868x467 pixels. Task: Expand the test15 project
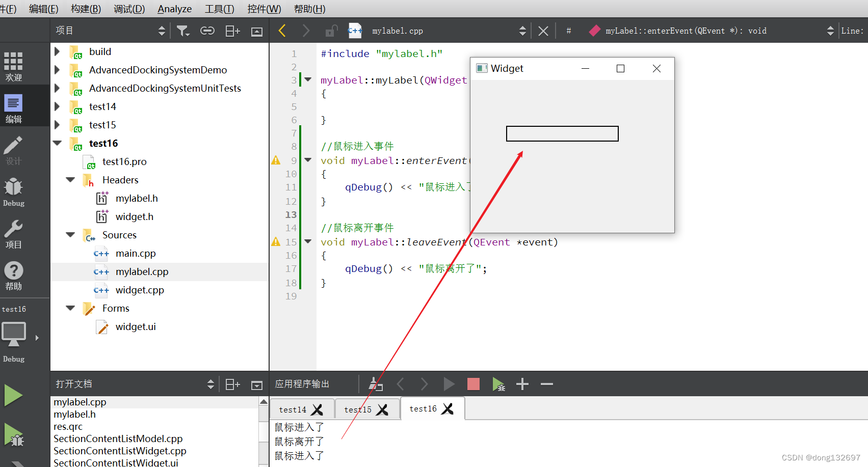pos(57,125)
